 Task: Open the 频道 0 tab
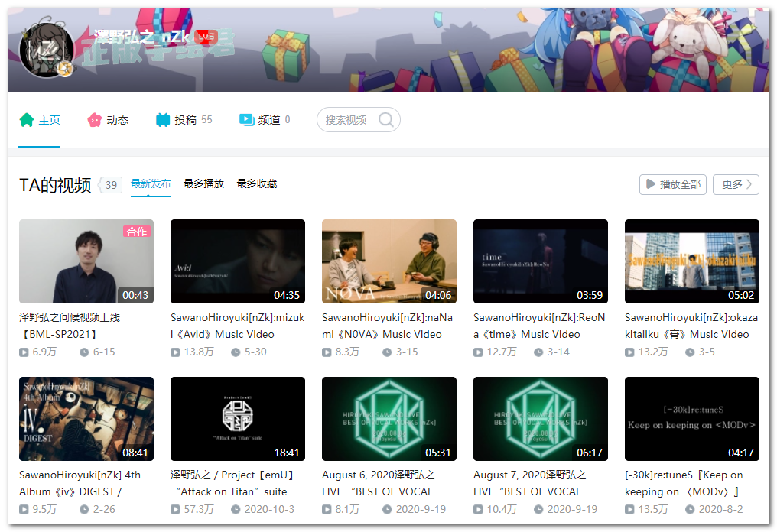click(265, 120)
